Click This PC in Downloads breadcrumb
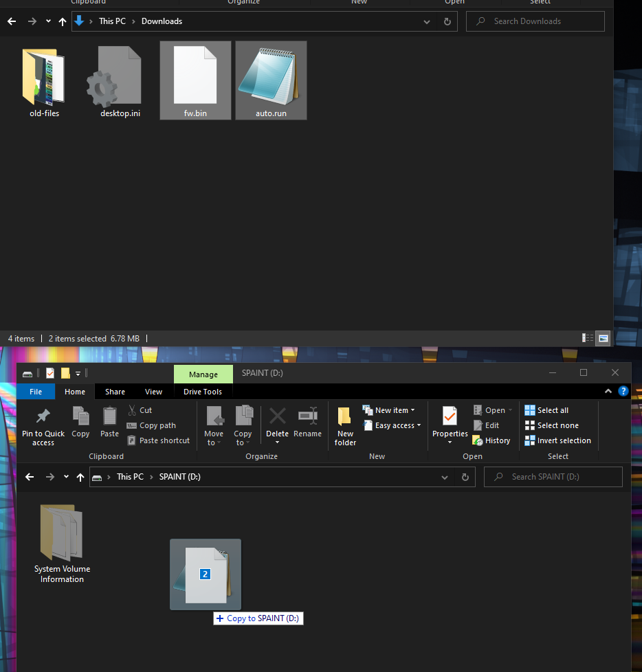 pos(112,21)
